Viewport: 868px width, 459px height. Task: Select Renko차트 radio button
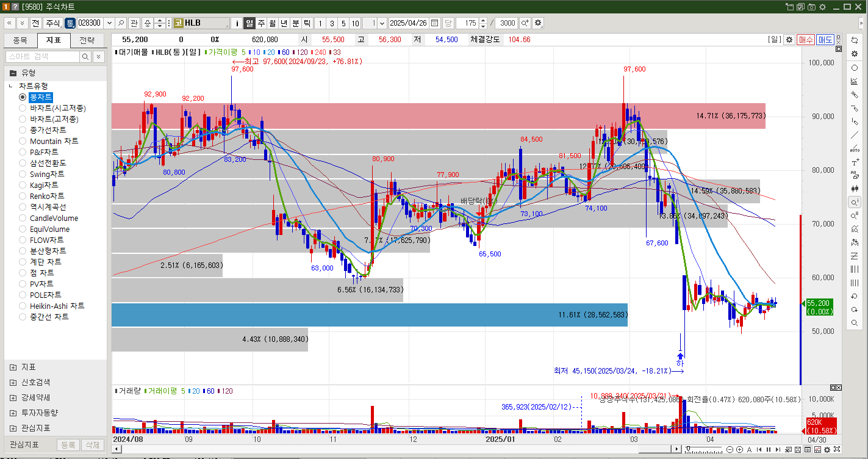[23, 196]
